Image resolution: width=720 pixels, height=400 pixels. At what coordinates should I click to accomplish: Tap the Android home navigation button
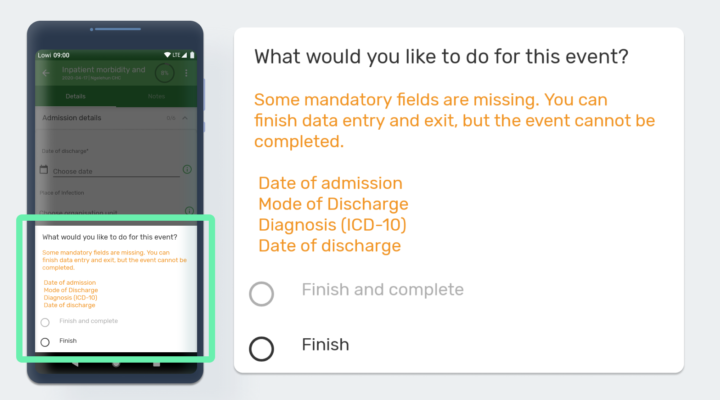click(116, 364)
